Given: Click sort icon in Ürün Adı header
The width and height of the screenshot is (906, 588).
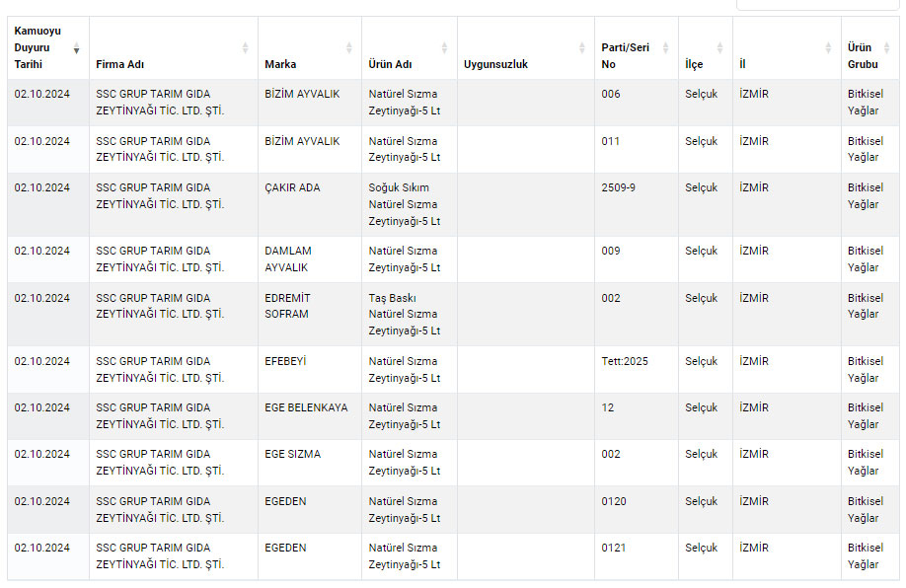Looking at the screenshot, I should click(444, 48).
